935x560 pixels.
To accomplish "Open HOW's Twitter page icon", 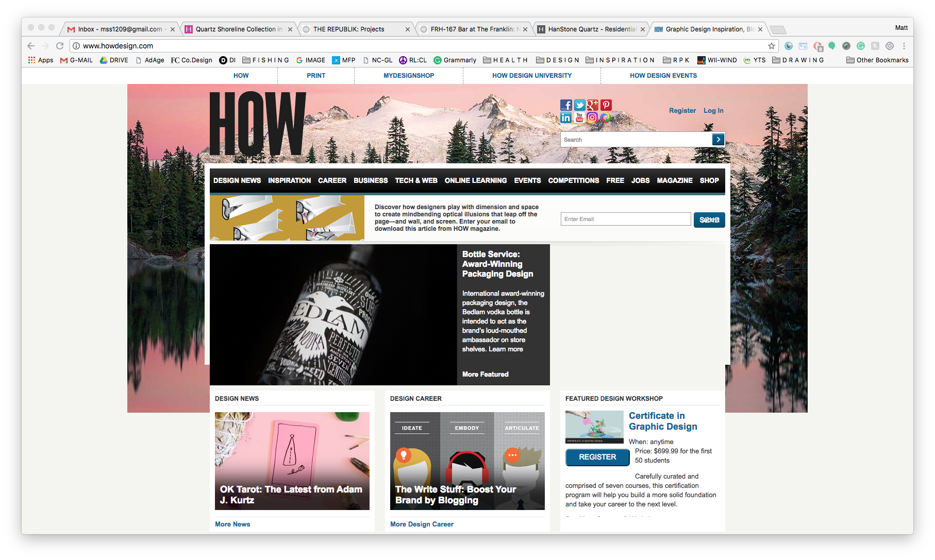I will [579, 105].
